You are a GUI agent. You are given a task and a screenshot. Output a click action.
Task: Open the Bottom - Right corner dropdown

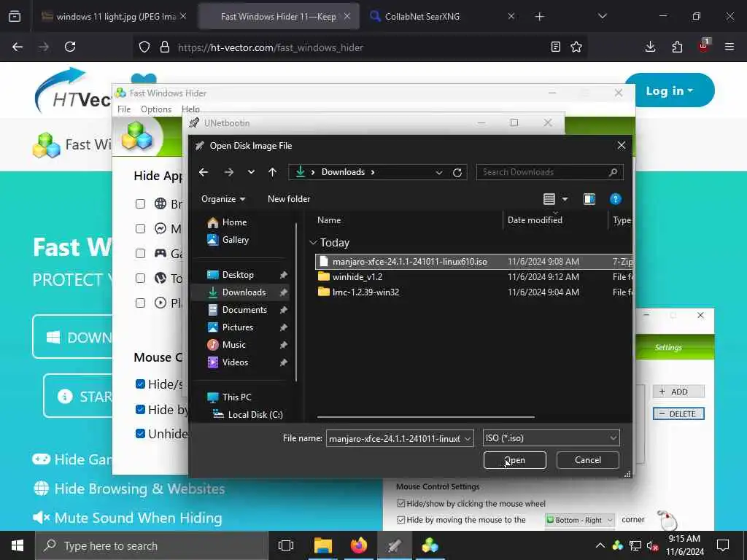coord(579,520)
